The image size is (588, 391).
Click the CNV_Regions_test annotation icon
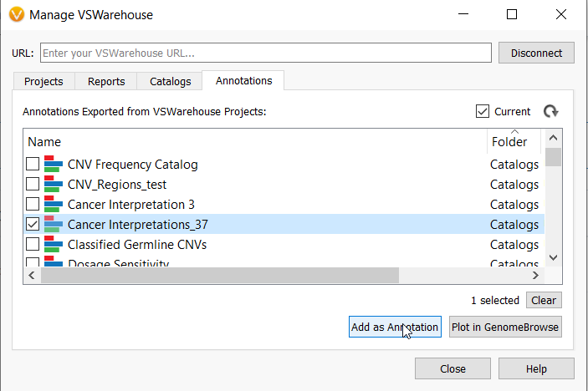(54, 184)
